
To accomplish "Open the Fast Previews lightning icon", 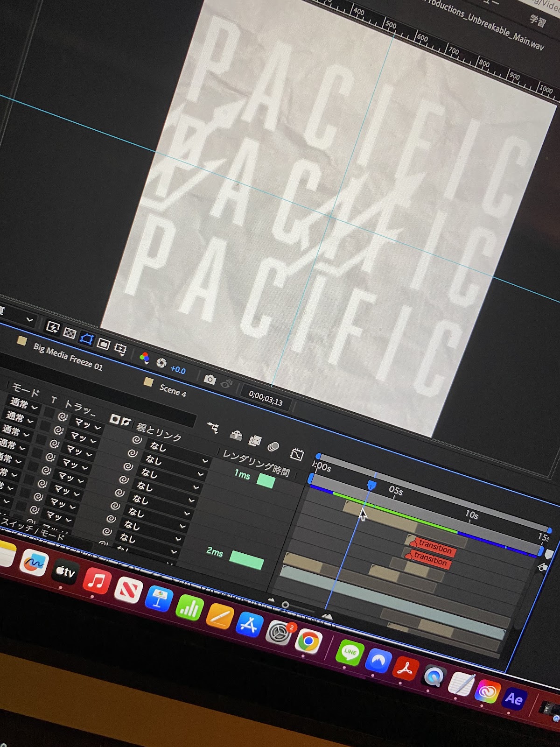I will 52,327.
